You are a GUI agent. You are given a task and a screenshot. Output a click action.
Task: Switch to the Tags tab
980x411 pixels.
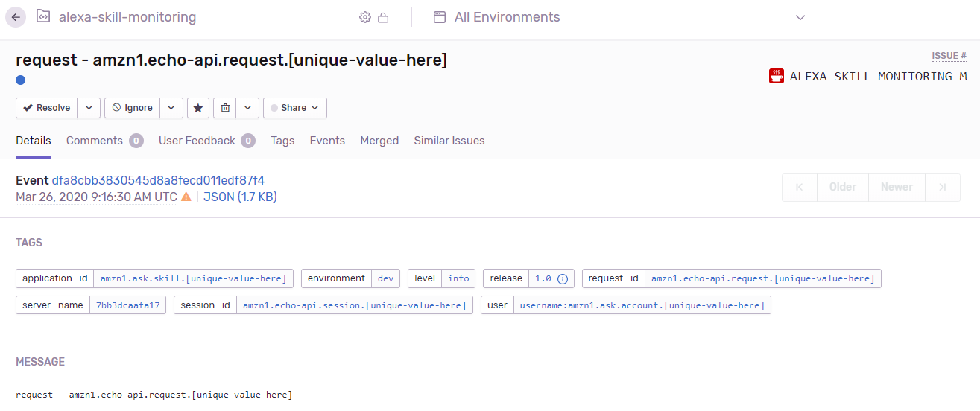(x=282, y=141)
